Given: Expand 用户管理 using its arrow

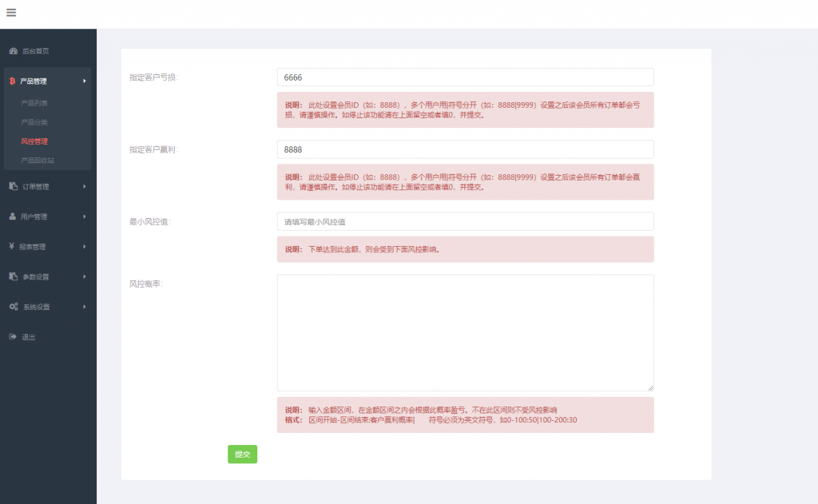Looking at the screenshot, I should click(85, 216).
